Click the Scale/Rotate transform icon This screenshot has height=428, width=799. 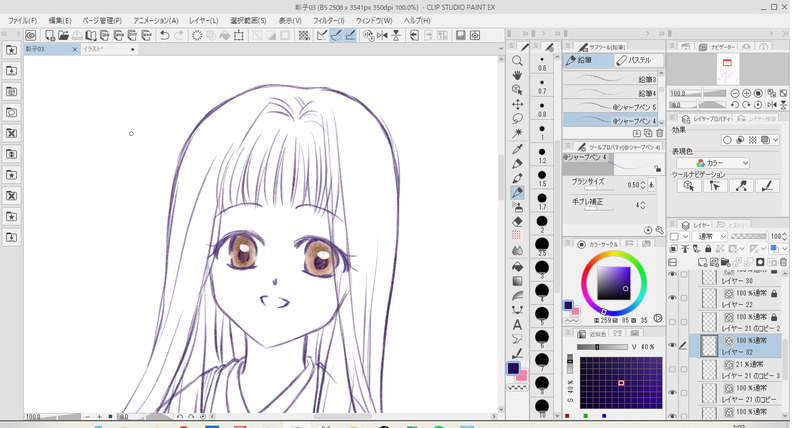coord(238,35)
